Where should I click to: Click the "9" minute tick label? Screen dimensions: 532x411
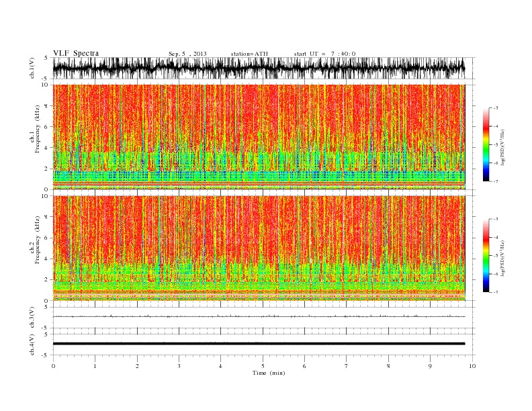430,366
